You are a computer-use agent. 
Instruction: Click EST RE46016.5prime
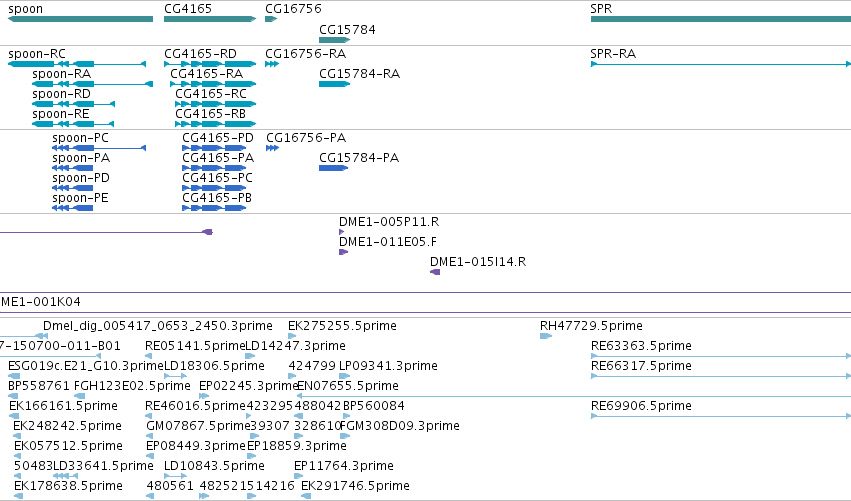(x=195, y=406)
